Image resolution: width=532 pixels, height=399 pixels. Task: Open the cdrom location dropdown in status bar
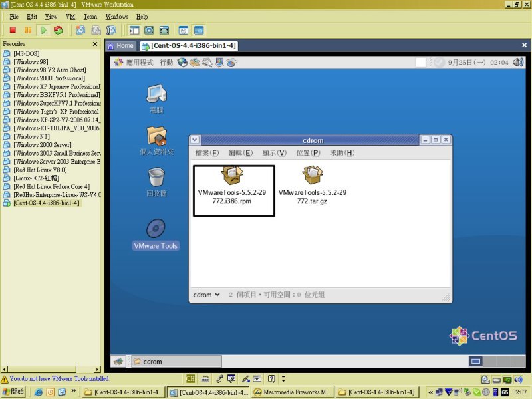(206, 295)
